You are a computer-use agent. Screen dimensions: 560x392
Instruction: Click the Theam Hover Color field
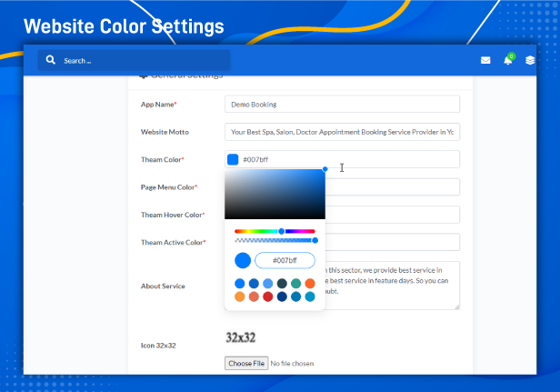391,215
